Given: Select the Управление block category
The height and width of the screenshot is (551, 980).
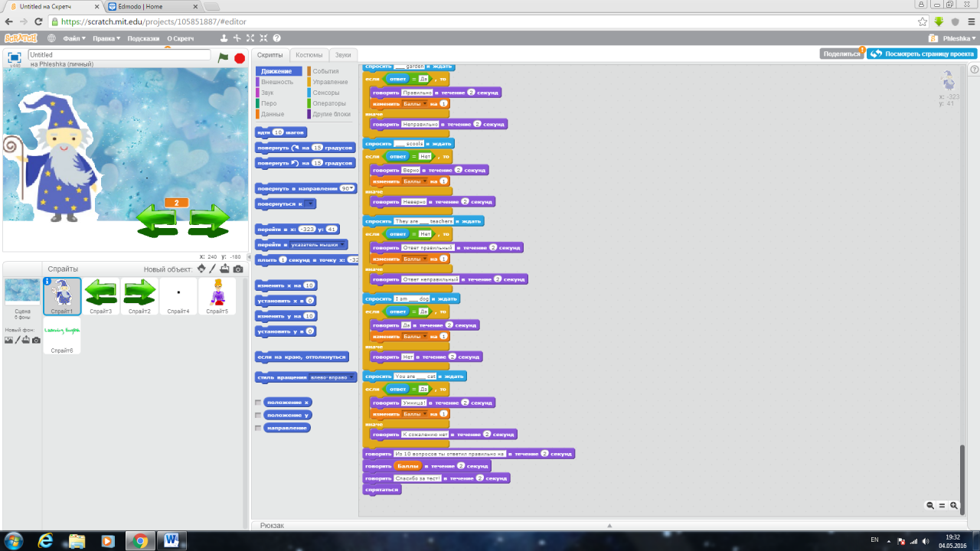Looking at the screenshot, I should pyautogui.click(x=330, y=82).
